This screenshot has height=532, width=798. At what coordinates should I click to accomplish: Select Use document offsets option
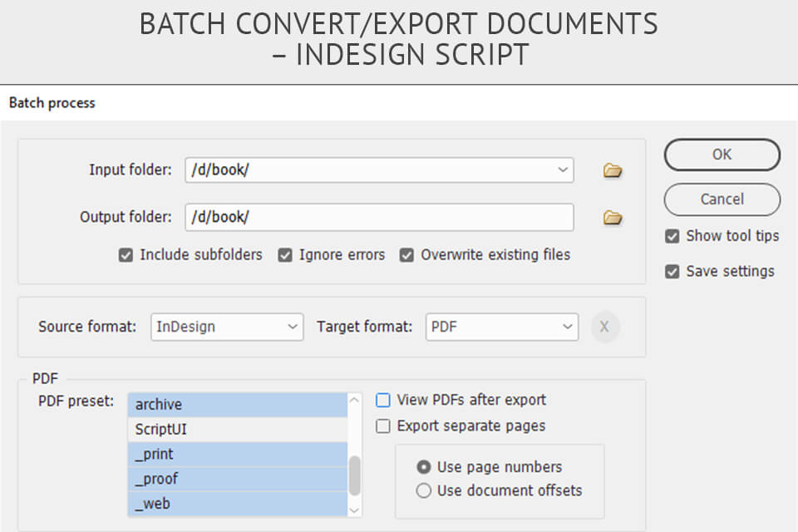(x=424, y=490)
